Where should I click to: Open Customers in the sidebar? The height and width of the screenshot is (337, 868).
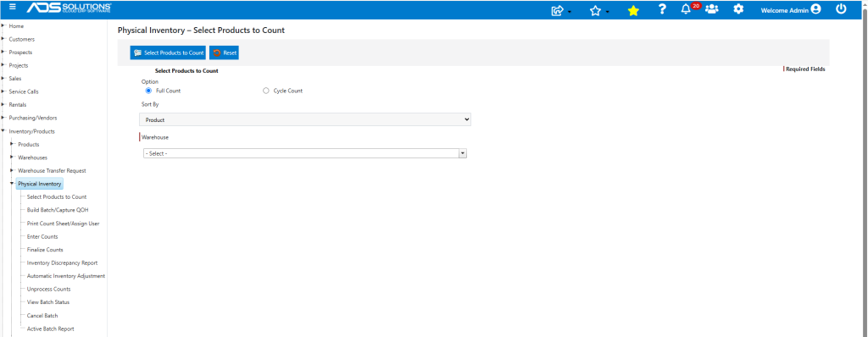[22, 39]
